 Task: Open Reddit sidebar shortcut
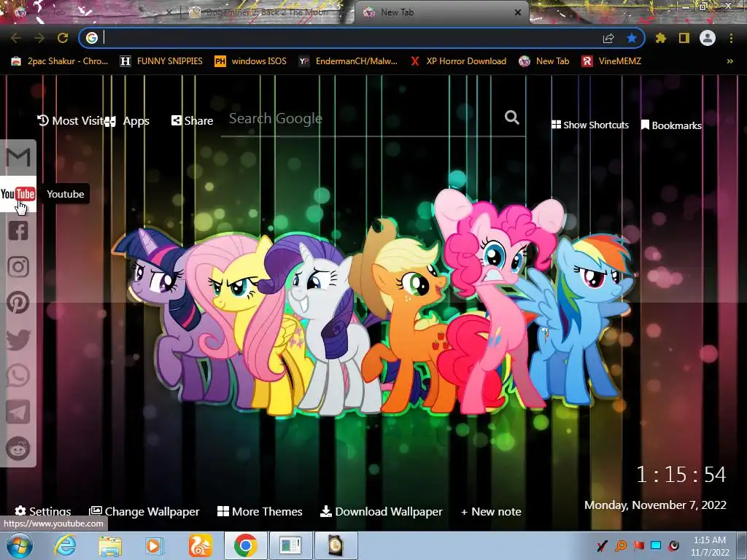click(18, 448)
